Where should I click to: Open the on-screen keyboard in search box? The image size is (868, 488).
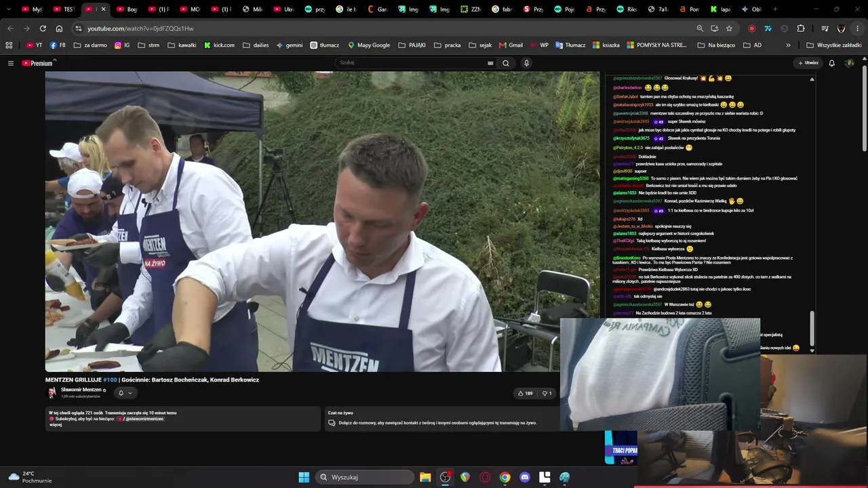click(490, 63)
